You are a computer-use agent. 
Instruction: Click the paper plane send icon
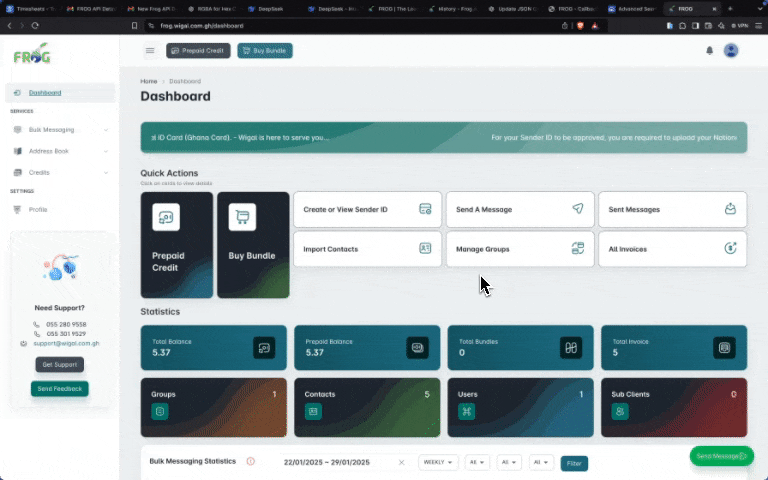pyautogui.click(x=578, y=209)
